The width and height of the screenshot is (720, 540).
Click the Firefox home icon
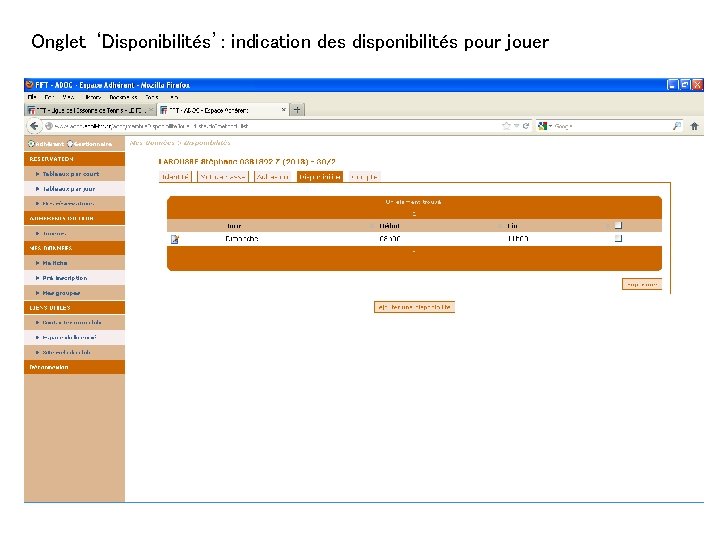click(694, 126)
